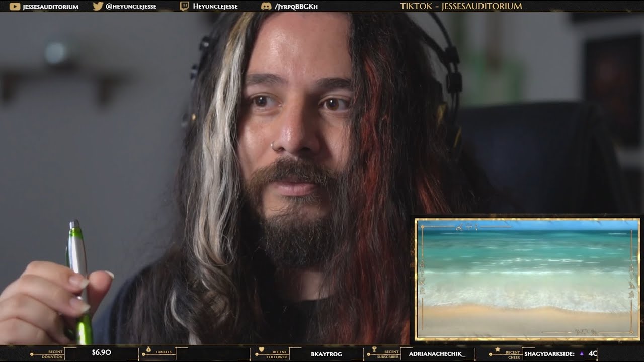Click the star icon for Recent Cheer

498,349
